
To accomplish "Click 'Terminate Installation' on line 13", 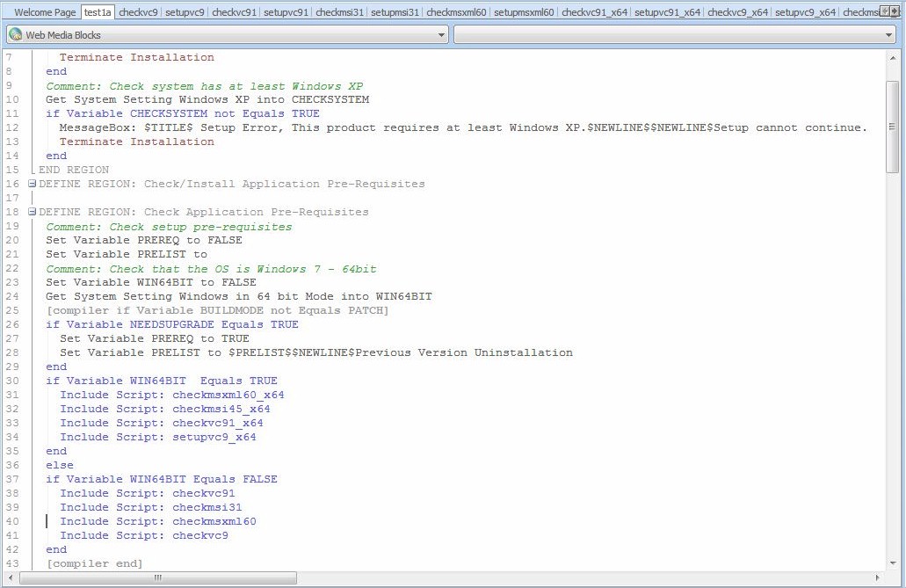I will coord(137,142).
